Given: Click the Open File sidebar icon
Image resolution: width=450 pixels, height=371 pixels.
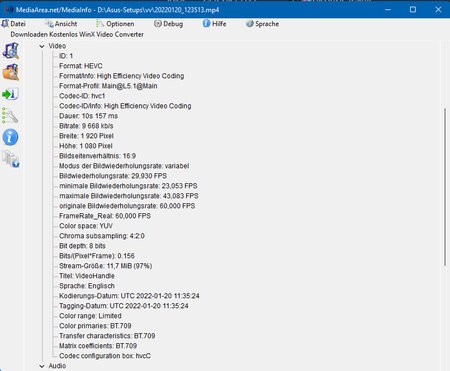Looking at the screenshot, I should coord(11,51).
